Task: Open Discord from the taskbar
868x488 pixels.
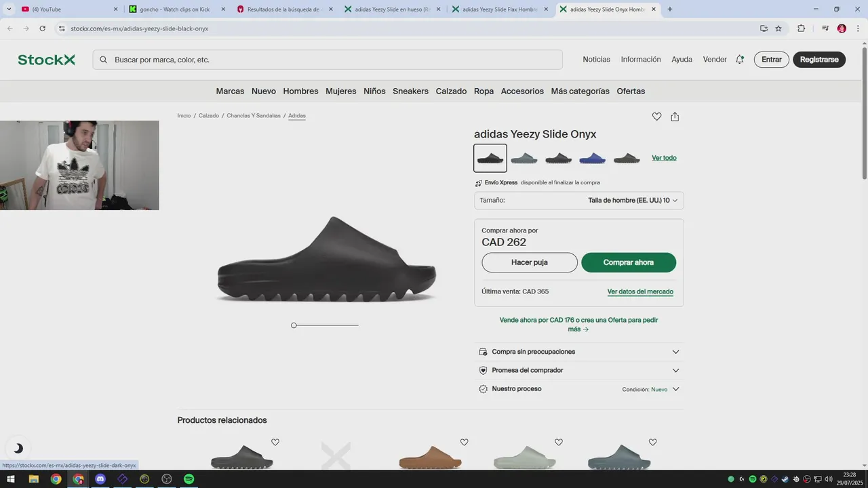Action: click(x=100, y=479)
